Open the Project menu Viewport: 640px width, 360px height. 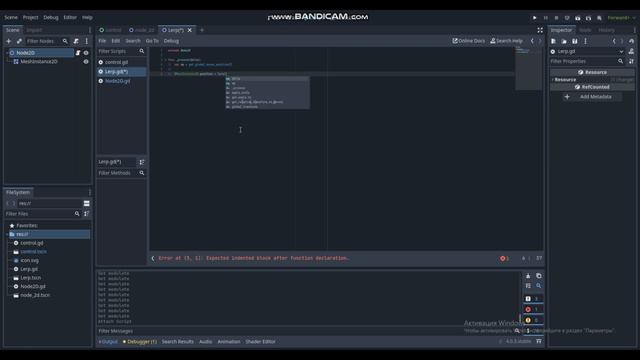click(31, 18)
